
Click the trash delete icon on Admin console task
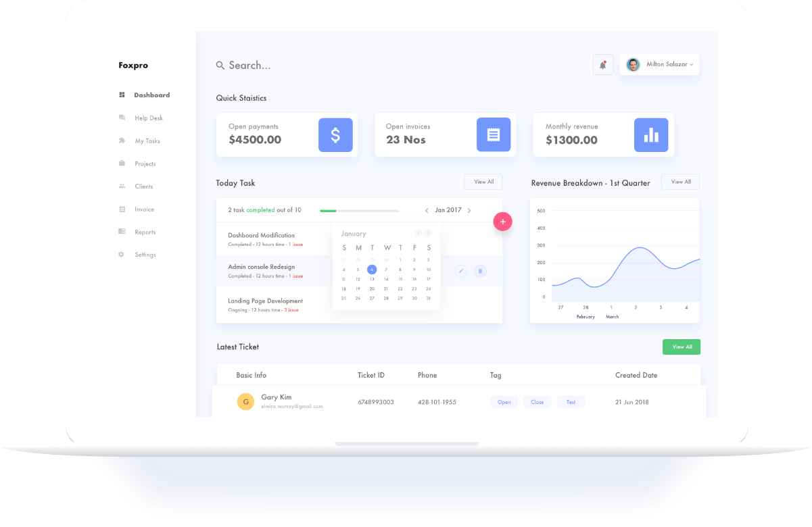[480, 271]
